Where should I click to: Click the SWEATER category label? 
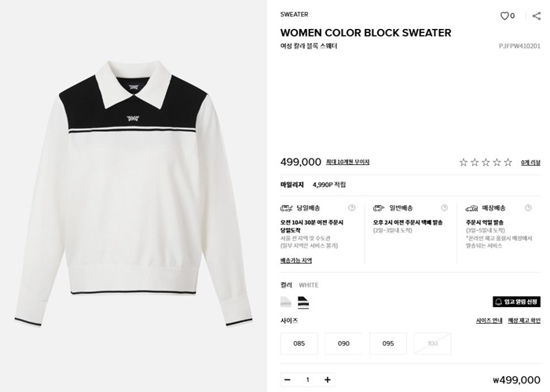[x=295, y=14]
